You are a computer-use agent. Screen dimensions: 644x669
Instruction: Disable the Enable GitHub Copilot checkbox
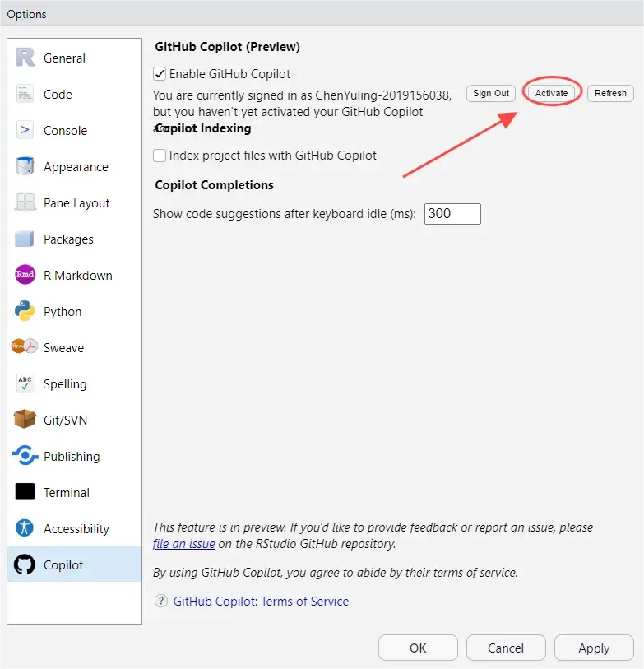pyautogui.click(x=160, y=73)
